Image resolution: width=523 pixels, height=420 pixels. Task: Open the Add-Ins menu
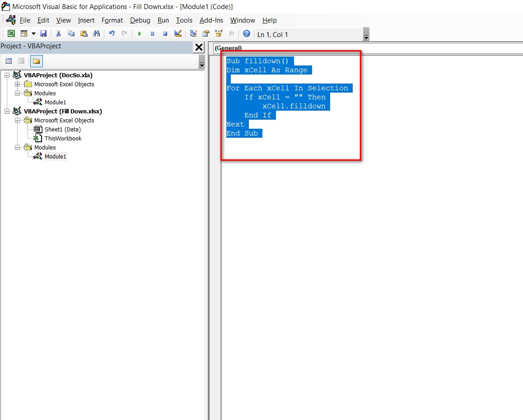pos(211,20)
